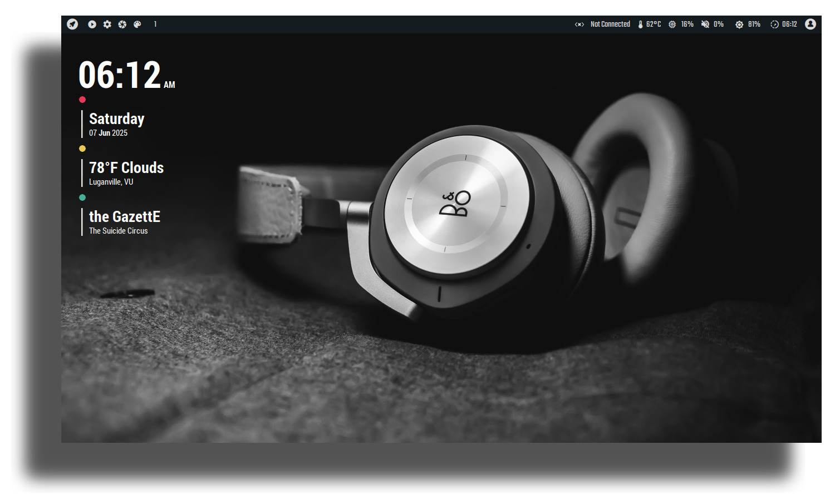Click the 81% brightness value
The image size is (835, 504).
click(x=754, y=24)
